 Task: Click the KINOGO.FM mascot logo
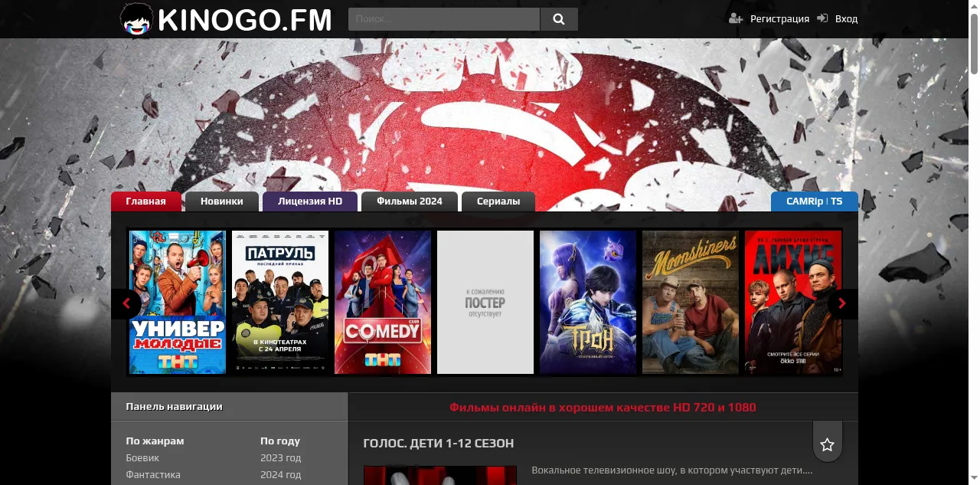click(137, 19)
